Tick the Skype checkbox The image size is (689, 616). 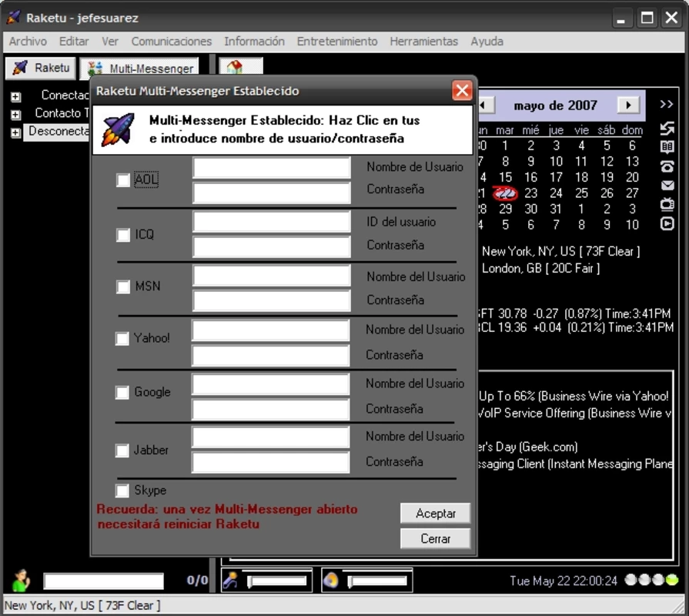click(x=122, y=490)
